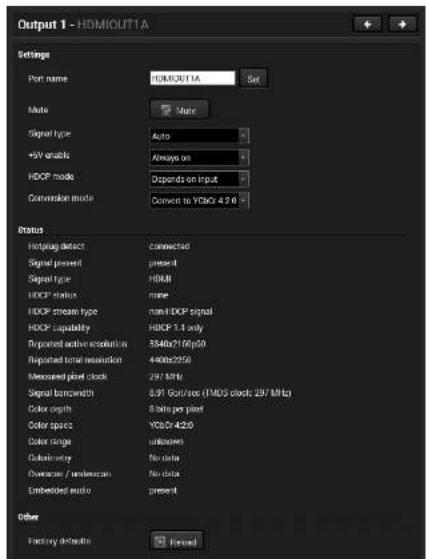Select the HDCP status value 'none'
This screenshot has height=559, width=426.
pos(158,295)
